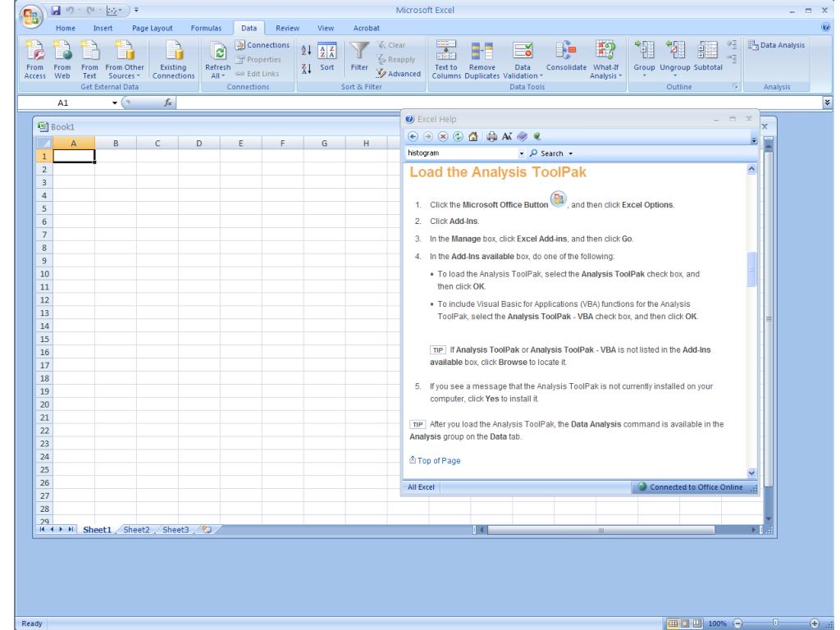The image size is (840, 630).
Task: Click the Subtotal icon
Action: (x=708, y=50)
